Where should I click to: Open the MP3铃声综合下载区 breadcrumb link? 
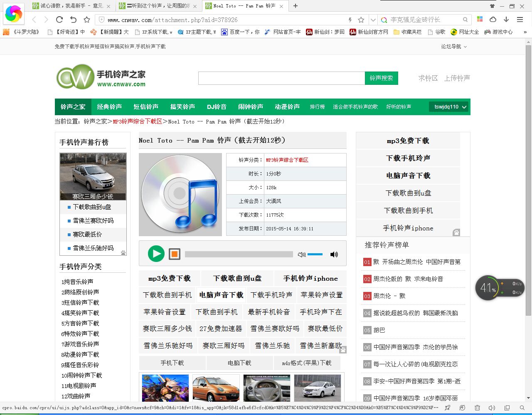(138, 121)
